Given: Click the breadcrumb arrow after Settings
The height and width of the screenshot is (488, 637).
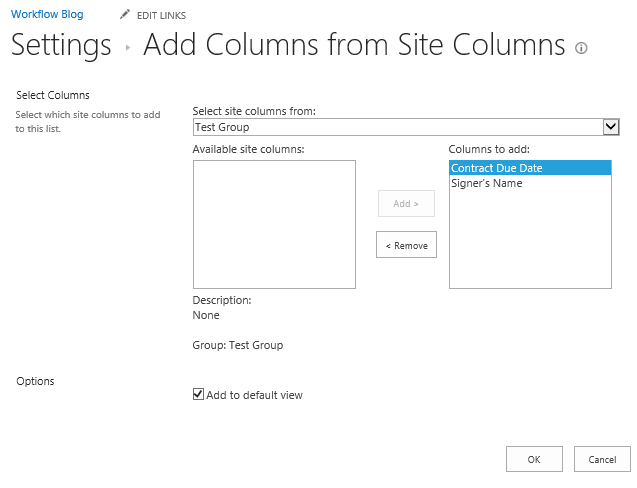Looking at the screenshot, I should (128, 47).
